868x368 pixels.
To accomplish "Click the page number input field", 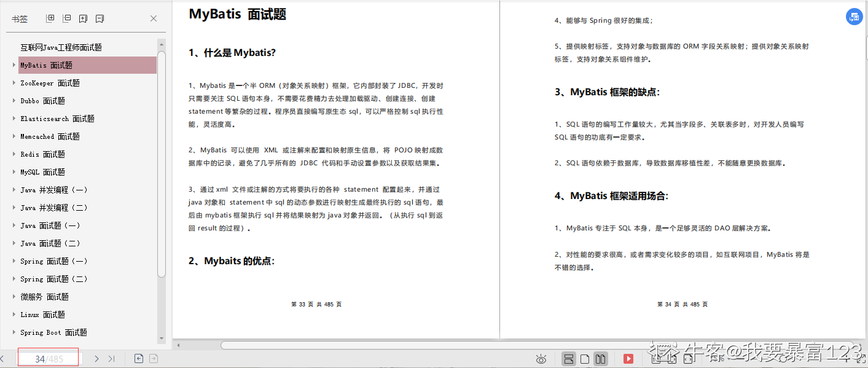I will pyautogui.click(x=48, y=359).
